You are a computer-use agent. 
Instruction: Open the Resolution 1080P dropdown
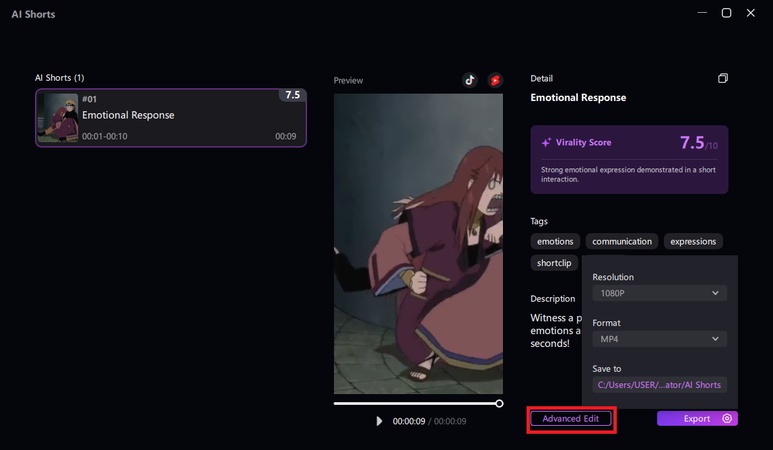659,293
